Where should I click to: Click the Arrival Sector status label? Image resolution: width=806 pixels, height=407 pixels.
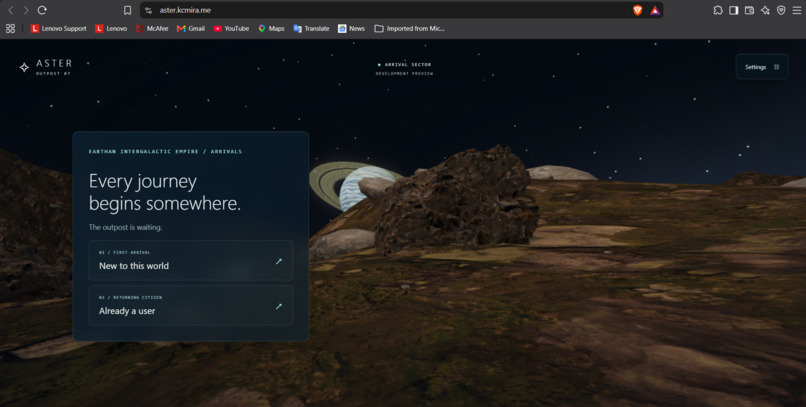pos(405,65)
